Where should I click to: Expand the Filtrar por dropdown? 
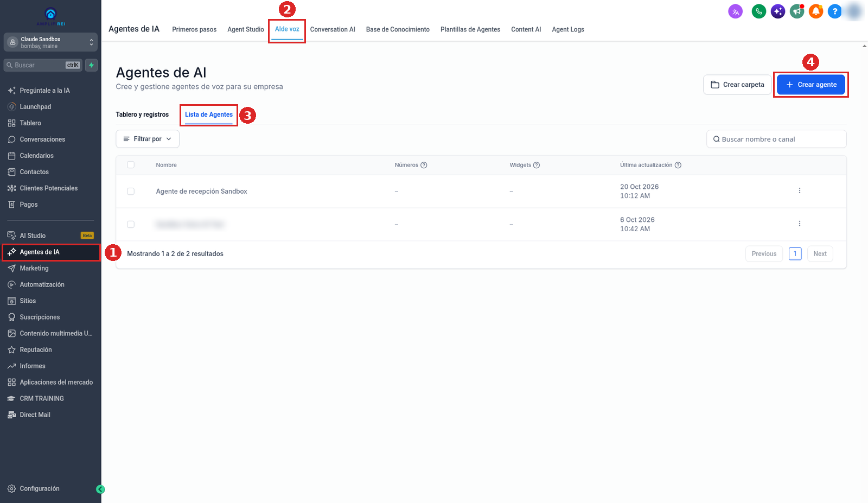[x=148, y=139]
